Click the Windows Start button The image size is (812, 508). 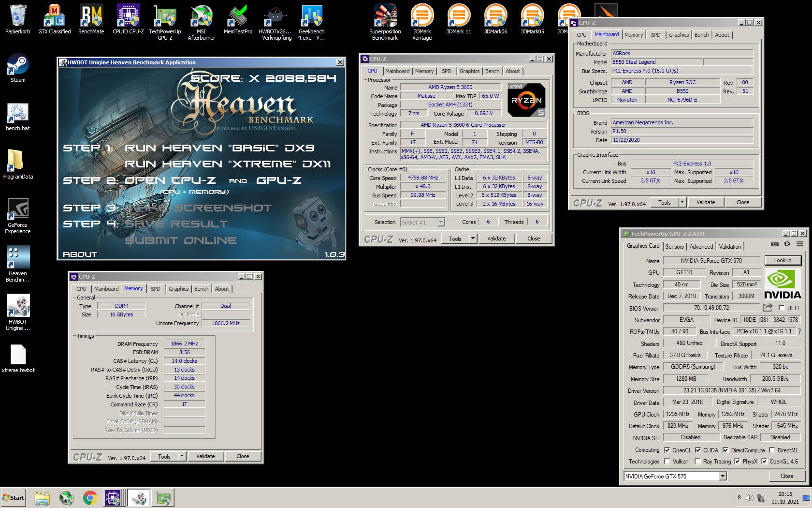tap(14, 497)
